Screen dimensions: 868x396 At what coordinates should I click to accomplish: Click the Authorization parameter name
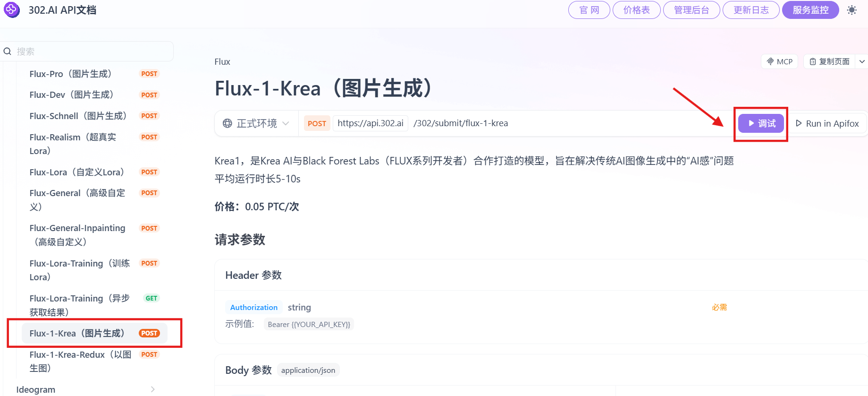(x=254, y=307)
